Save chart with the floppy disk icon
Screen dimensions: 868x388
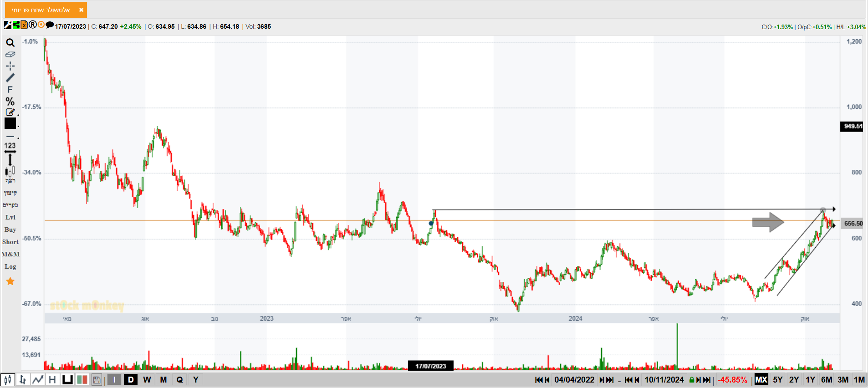coord(97,380)
